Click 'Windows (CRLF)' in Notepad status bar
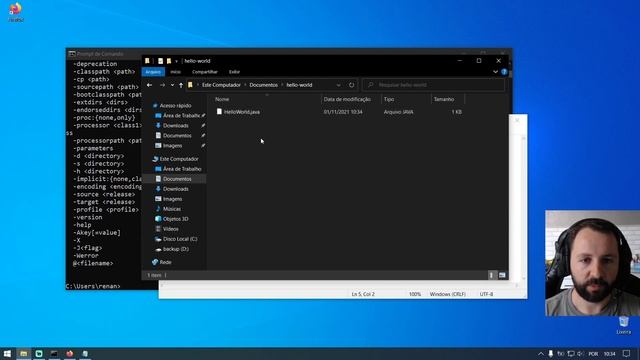Viewport: 640px width, 360px height. coord(447,294)
